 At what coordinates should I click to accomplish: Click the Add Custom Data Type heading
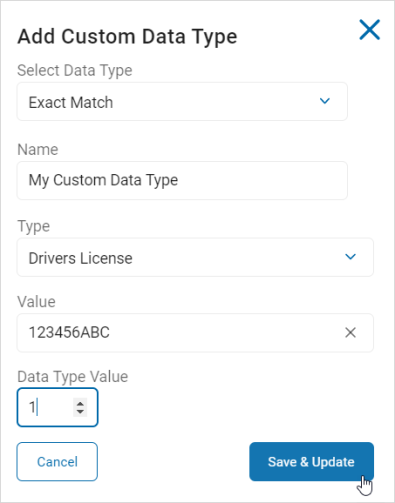[127, 37]
